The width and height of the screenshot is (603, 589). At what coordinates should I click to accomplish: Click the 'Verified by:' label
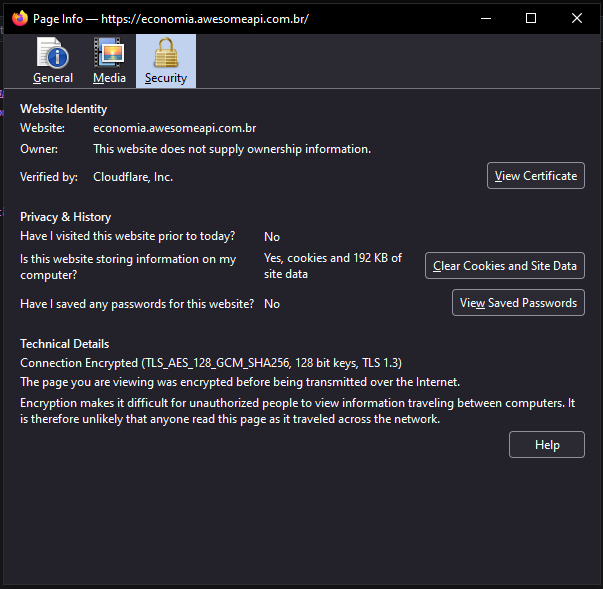tap(49, 177)
